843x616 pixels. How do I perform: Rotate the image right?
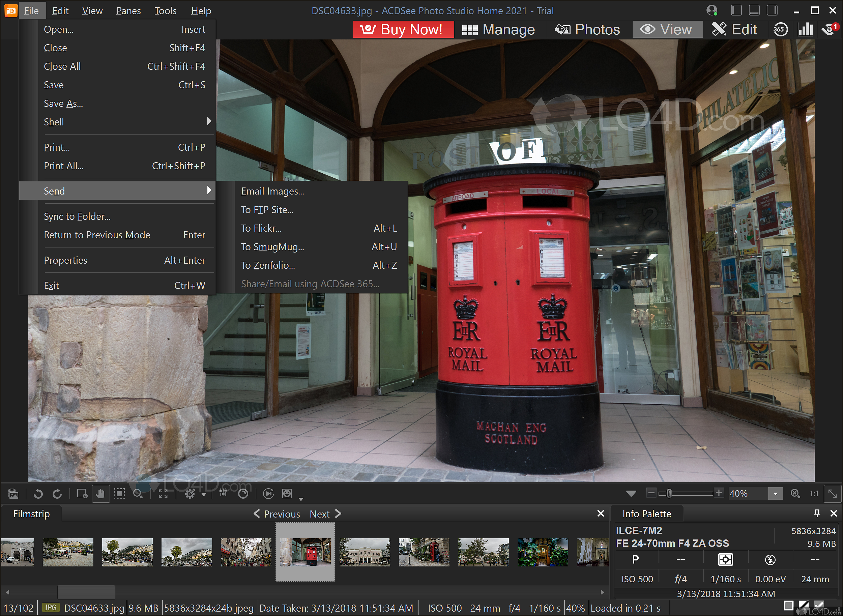click(x=57, y=494)
